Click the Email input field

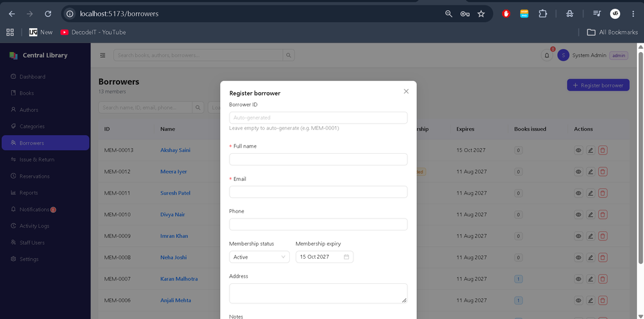point(318,192)
